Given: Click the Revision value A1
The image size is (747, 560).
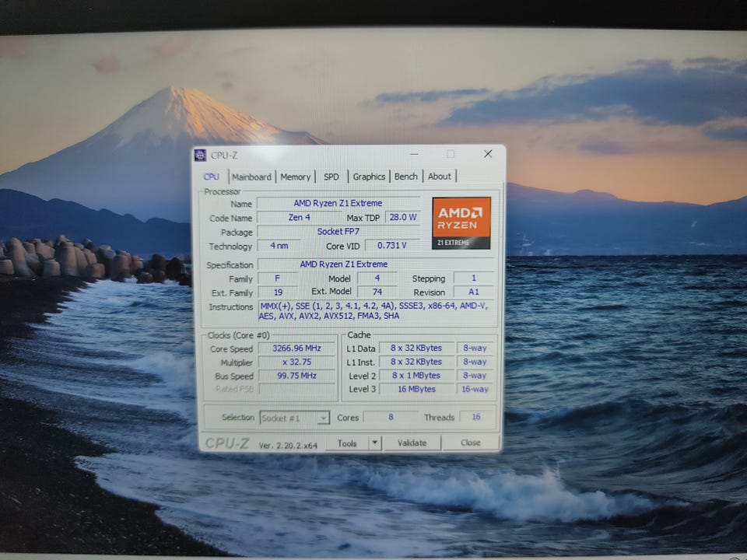Looking at the screenshot, I should [474, 292].
